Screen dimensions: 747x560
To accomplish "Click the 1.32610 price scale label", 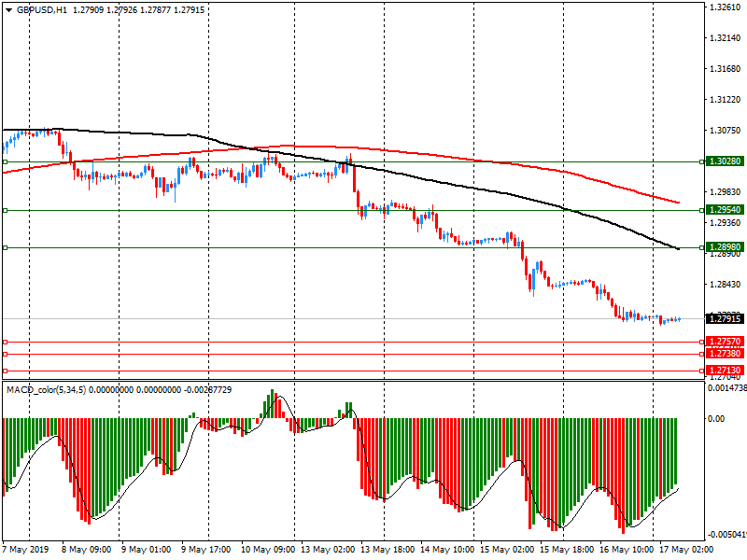I will tap(725, 7).
